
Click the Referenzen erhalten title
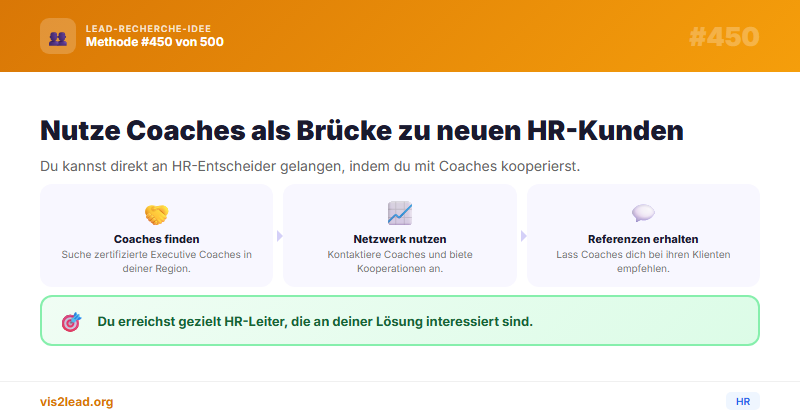pyautogui.click(x=643, y=239)
